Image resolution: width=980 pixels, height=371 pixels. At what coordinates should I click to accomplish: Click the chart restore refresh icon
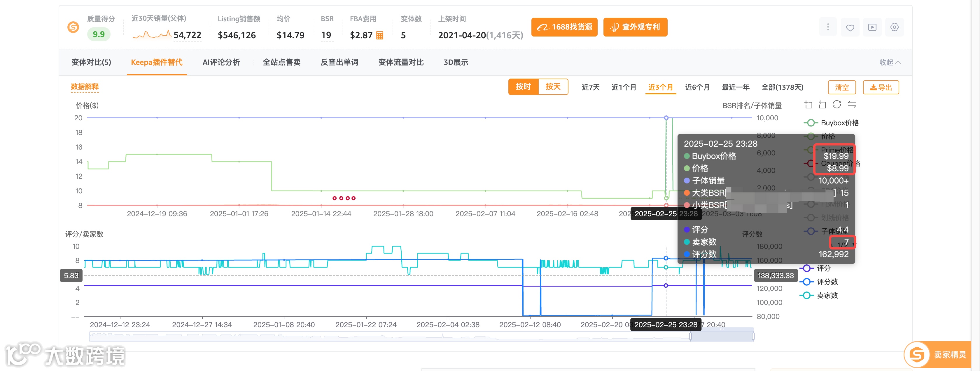pos(836,104)
